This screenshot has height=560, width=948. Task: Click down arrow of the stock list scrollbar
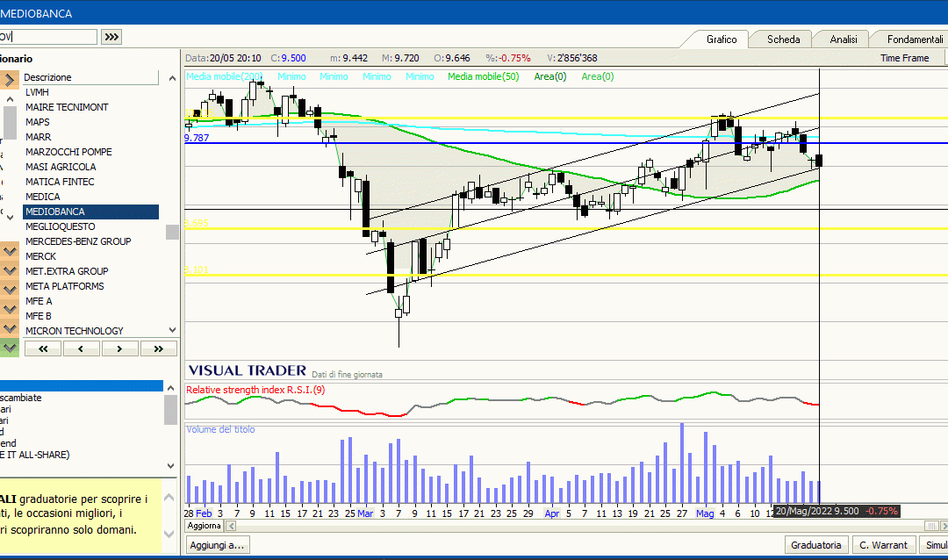pos(172,330)
